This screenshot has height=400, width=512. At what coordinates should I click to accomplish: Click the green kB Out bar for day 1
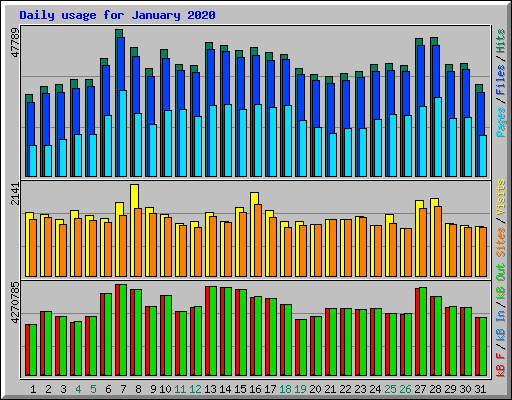(33, 350)
